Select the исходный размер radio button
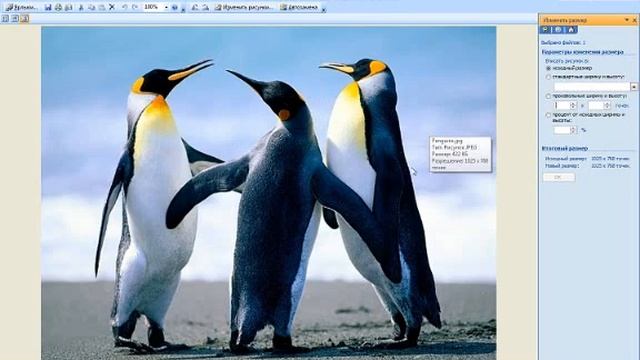The width and height of the screenshot is (640, 360). [x=549, y=68]
